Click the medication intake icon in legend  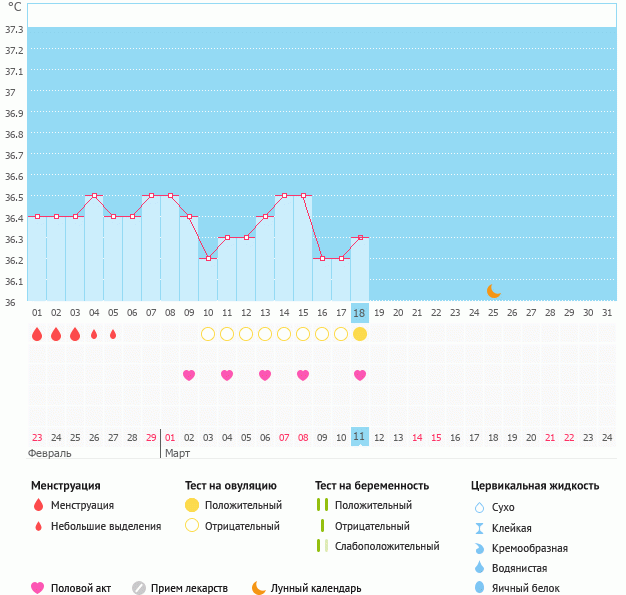(x=139, y=588)
